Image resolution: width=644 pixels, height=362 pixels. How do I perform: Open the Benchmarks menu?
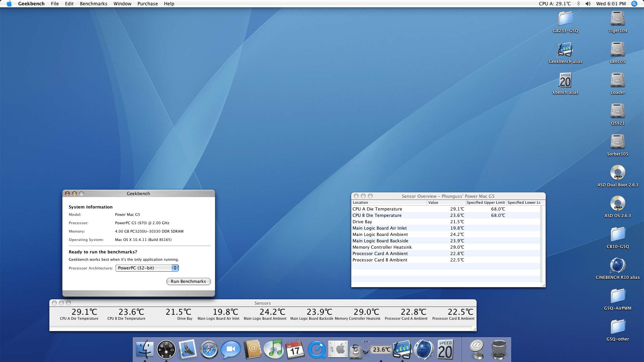pos(93,4)
